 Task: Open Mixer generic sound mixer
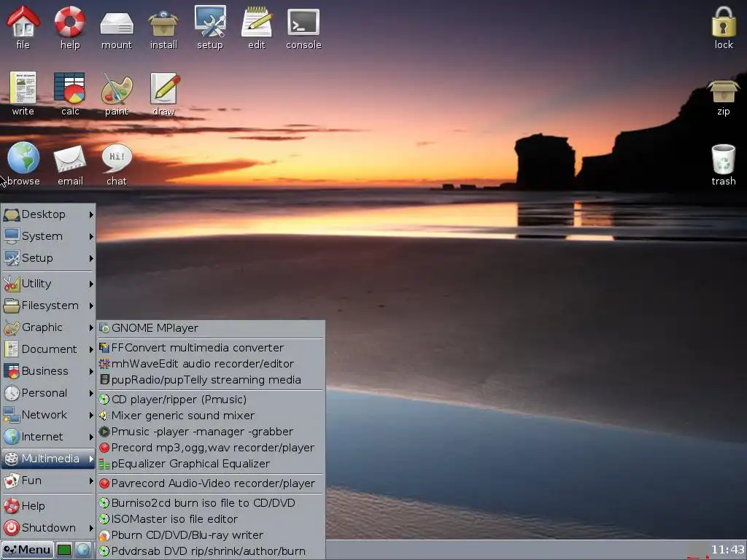(x=211, y=416)
